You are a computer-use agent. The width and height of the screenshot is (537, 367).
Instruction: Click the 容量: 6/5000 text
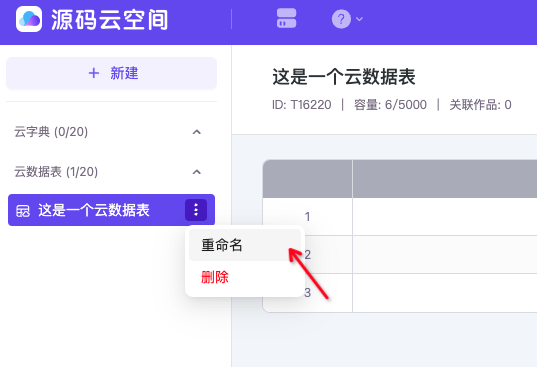[x=390, y=105]
